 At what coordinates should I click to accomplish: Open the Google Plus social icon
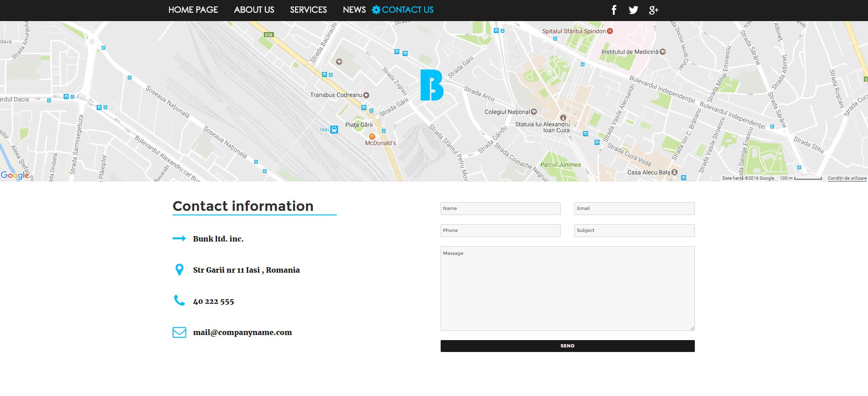654,10
